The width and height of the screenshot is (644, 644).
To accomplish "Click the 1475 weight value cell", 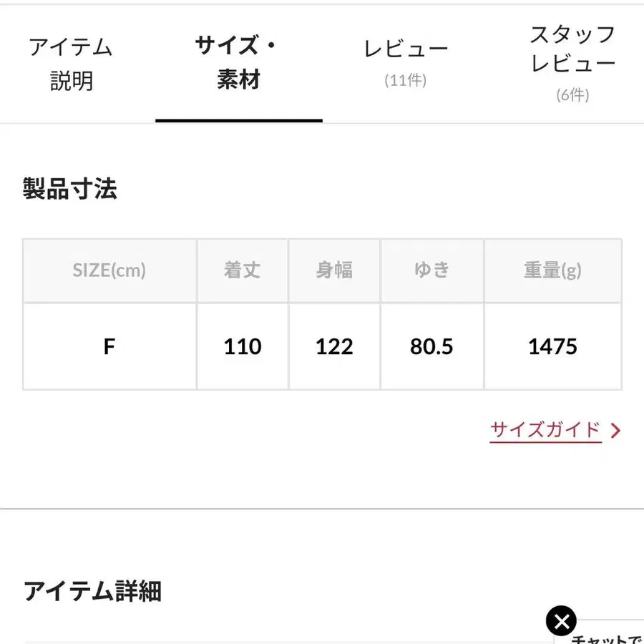I will [552, 347].
